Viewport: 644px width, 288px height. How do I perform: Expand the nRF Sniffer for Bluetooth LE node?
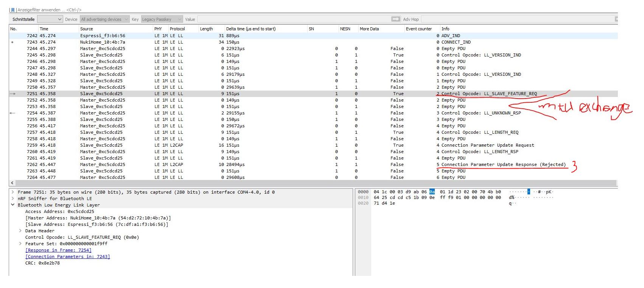(12, 199)
